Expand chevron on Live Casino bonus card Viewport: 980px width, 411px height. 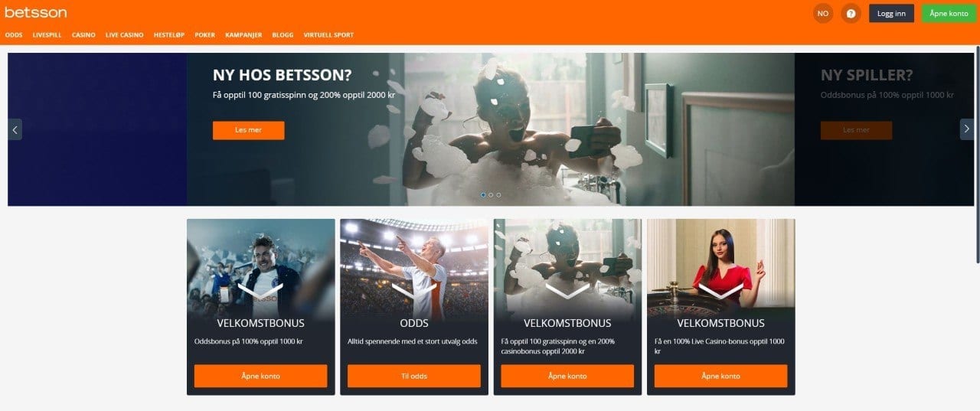[x=720, y=291]
